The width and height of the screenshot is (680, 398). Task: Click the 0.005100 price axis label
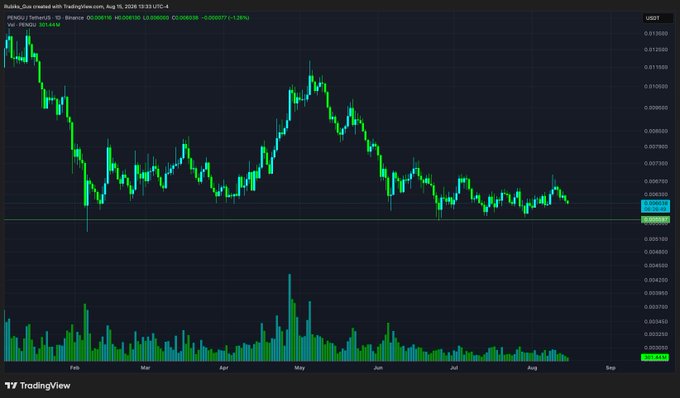[x=656, y=239]
